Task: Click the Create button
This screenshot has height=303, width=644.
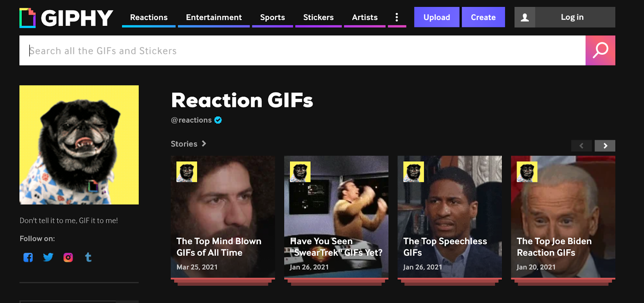Action: pos(483,17)
